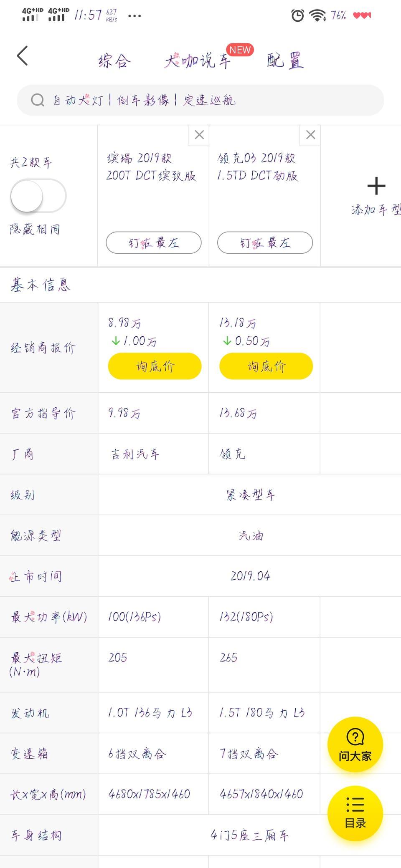401x868 pixels.
Task: Focus the 自动大灯 search field
Action: click(200, 100)
